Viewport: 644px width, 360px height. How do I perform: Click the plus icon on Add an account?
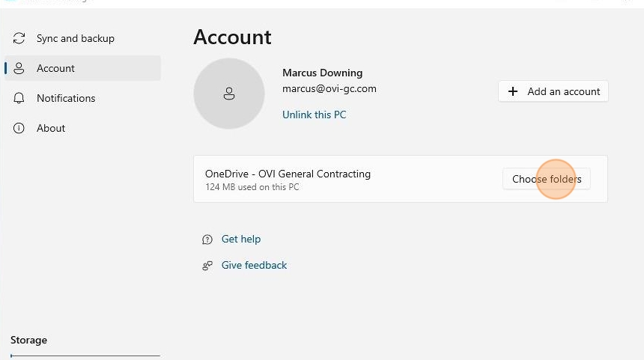click(x=513, y=91)
